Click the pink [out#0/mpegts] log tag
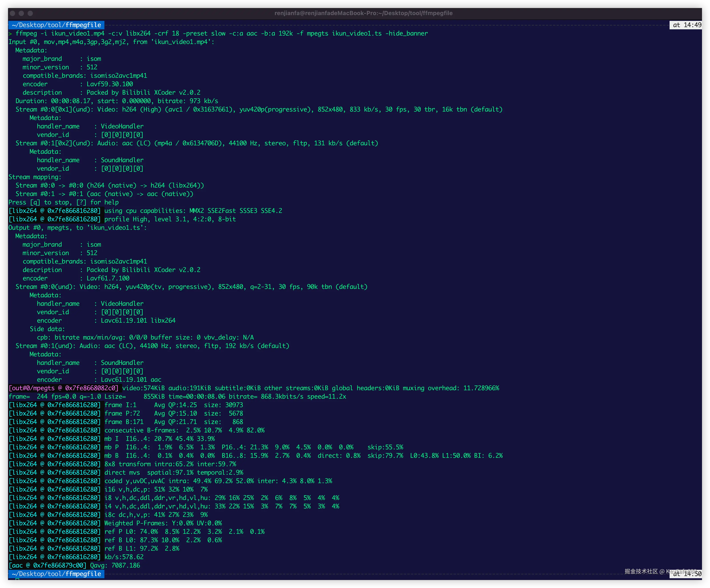This screenshot has height=588, width=710. pos(64,388)
